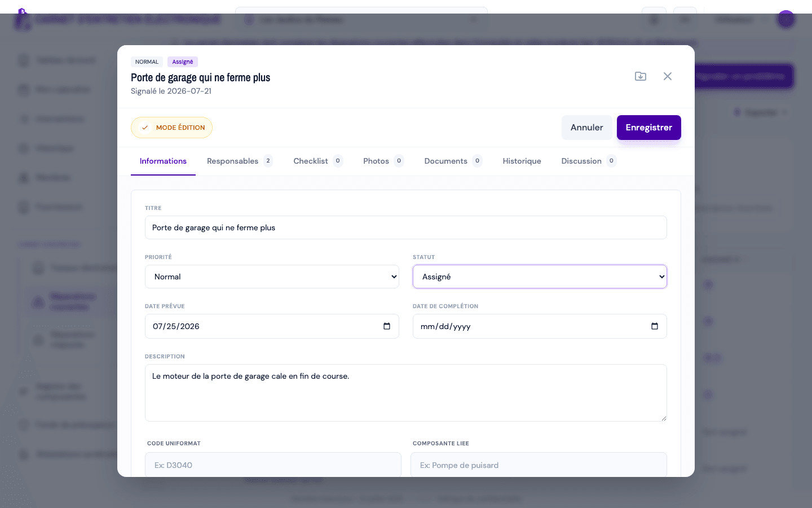Open the Priorité dropdown
The width and height of the screenshot is (812, 508).
coord(272,277)
